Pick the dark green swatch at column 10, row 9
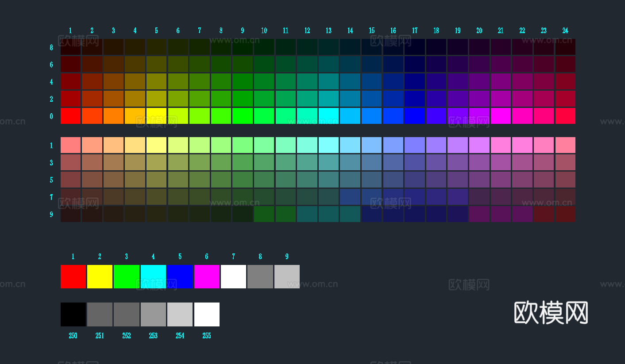The height and width of the screenshot is (364, 625). pyautogui.click(x=264, y=214)
